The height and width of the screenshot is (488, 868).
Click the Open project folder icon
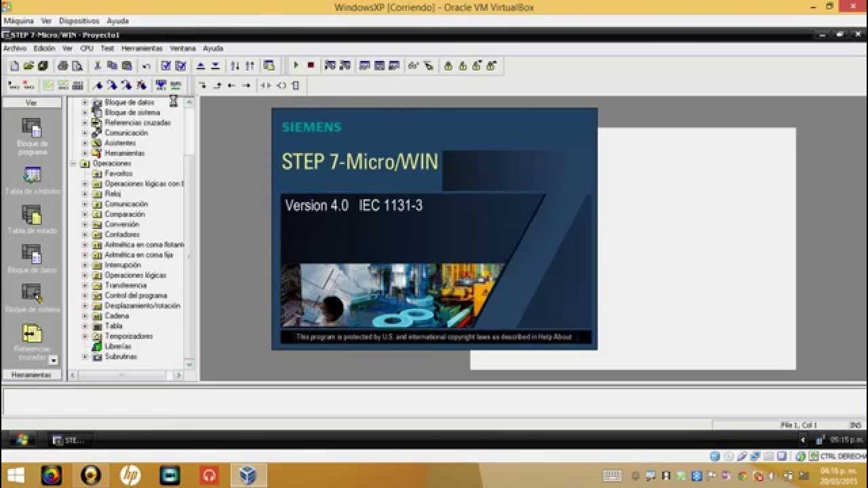pyautogui.click(x=28, y=66)
